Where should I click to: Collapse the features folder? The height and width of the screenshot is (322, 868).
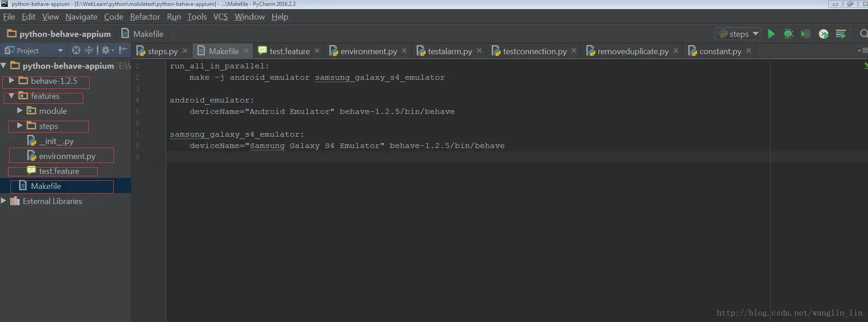pyautogui.click(x=12, y=96)
